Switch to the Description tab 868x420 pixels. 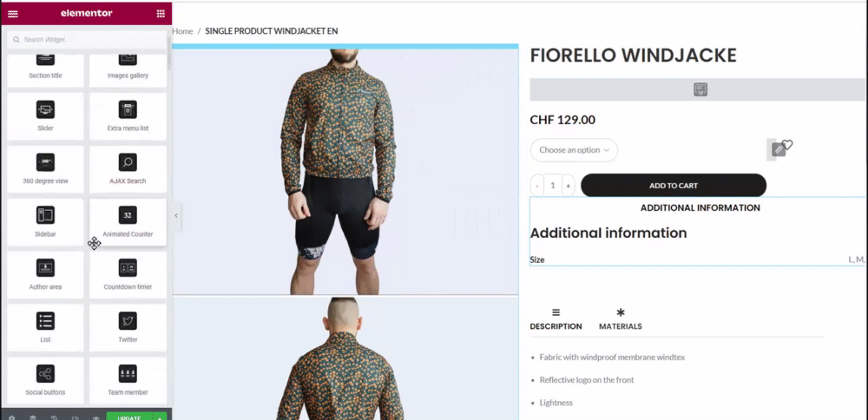pos(556,319)
